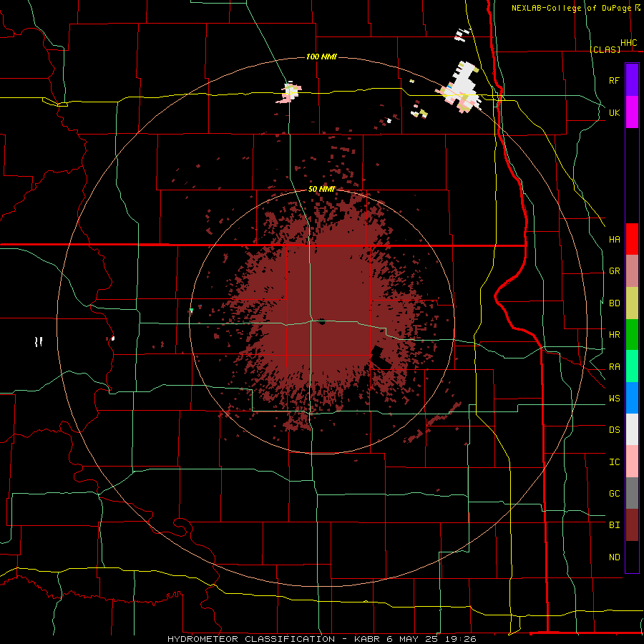Click the 'WS' legend label

[x=614, y=399]
